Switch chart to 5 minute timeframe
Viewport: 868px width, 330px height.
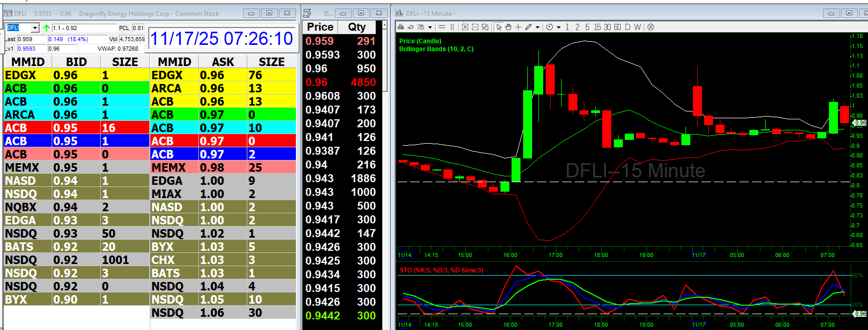587,27
